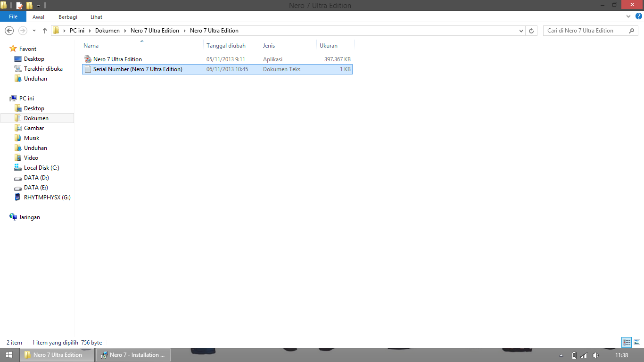The image size is (644, 362).
Task: Click 'Dokumen' in address breadcrumb
Action: click(x=107, y=31)
